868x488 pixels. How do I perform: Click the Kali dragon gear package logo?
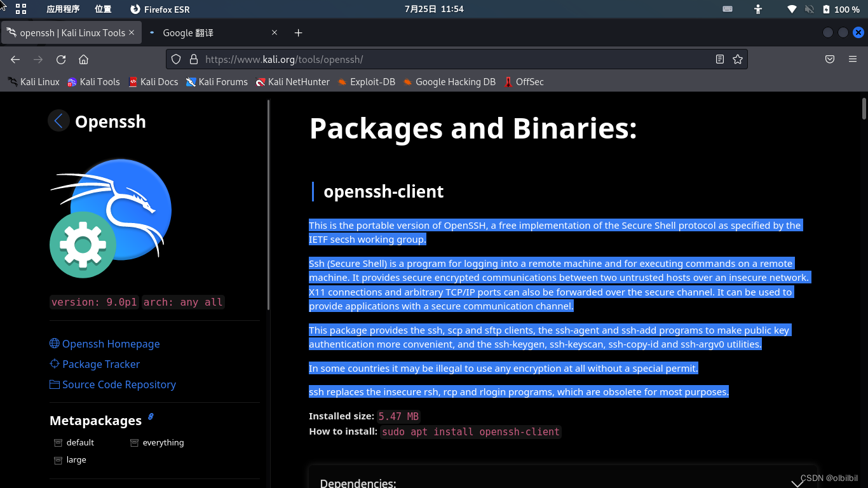click(111, 218)
